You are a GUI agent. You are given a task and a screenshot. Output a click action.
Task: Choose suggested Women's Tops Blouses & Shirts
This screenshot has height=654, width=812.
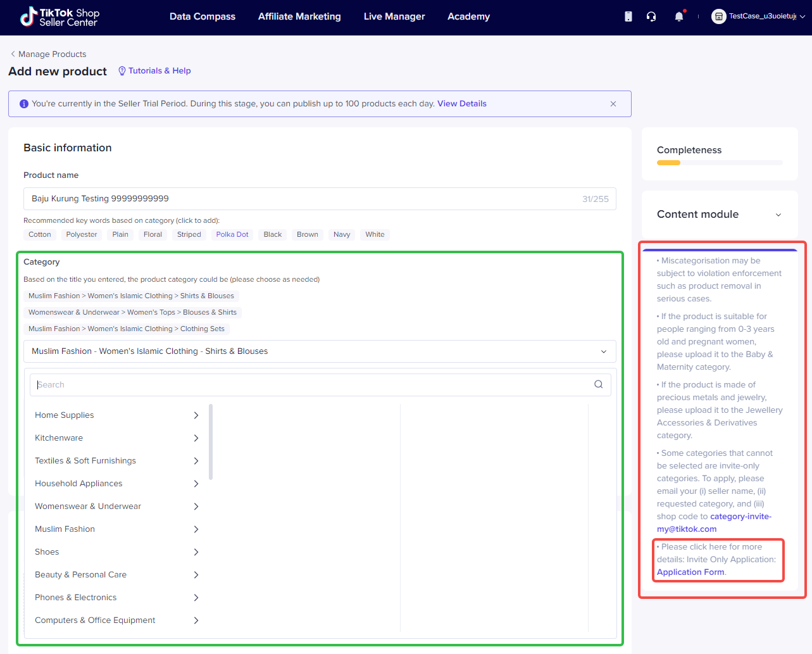click(132, 312)
